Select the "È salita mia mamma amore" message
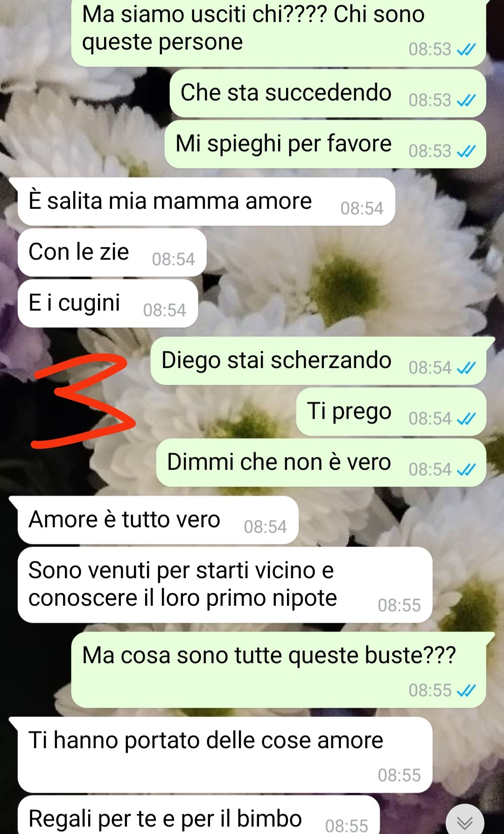This screenshot has height=834, width=504. (206, 202)
